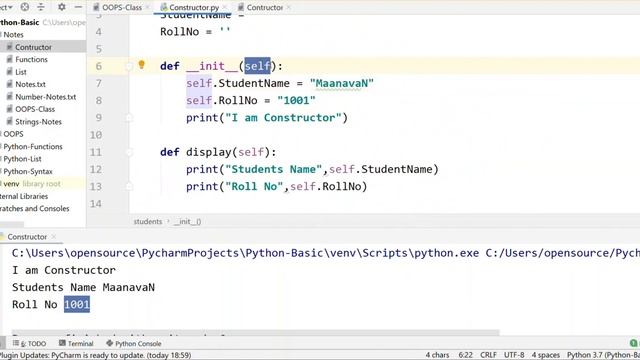Click the "MaanavaN" string on line 7
Screen dimensions: 640x360
[342, 83]
